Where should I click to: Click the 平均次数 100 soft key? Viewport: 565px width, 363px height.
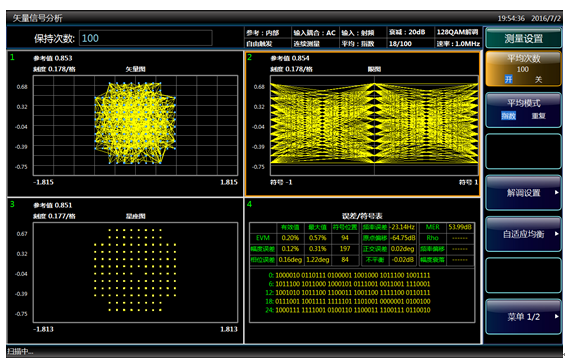523,68
